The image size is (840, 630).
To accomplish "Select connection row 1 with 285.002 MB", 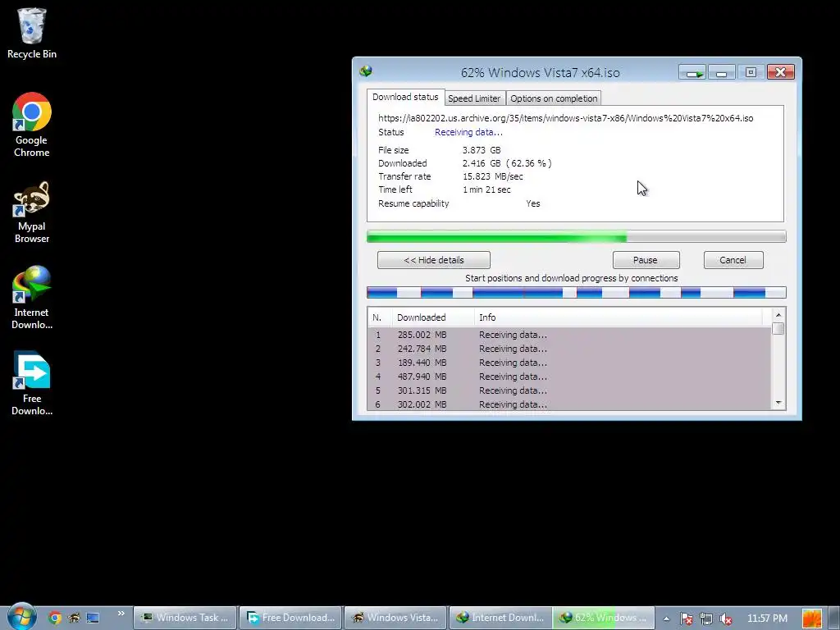I will 569,335.
